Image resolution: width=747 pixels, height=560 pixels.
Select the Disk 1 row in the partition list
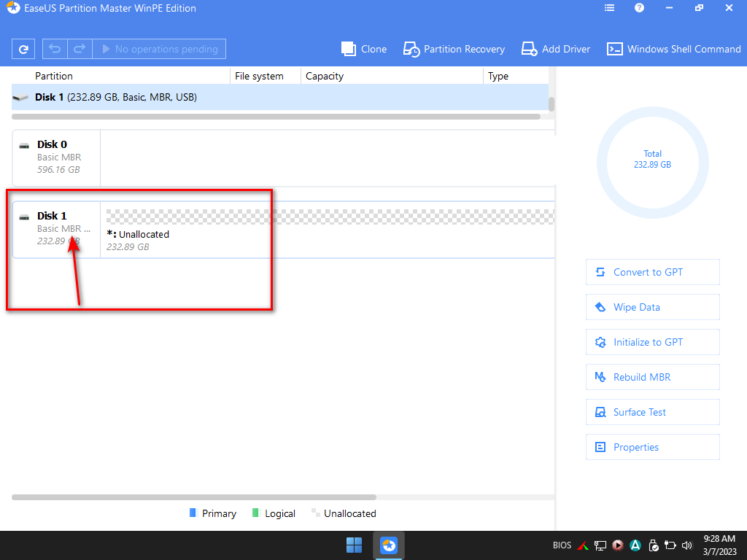pyautogui.click(x=280, y=97)
